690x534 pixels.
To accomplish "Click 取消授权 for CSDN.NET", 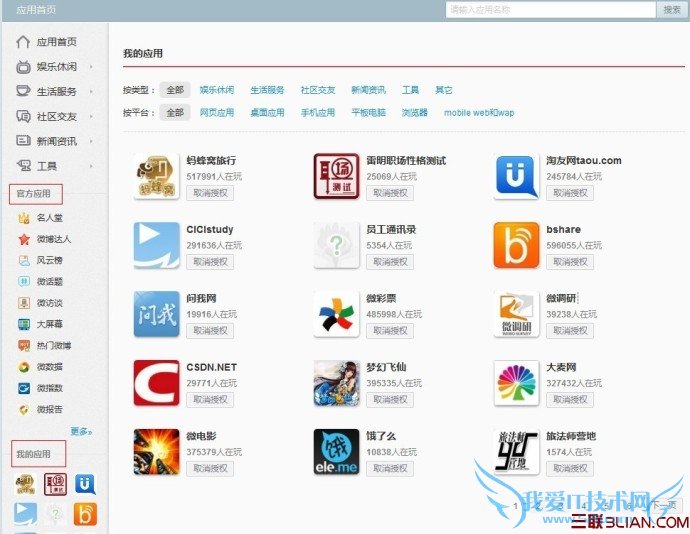I will tap(210, 400).
